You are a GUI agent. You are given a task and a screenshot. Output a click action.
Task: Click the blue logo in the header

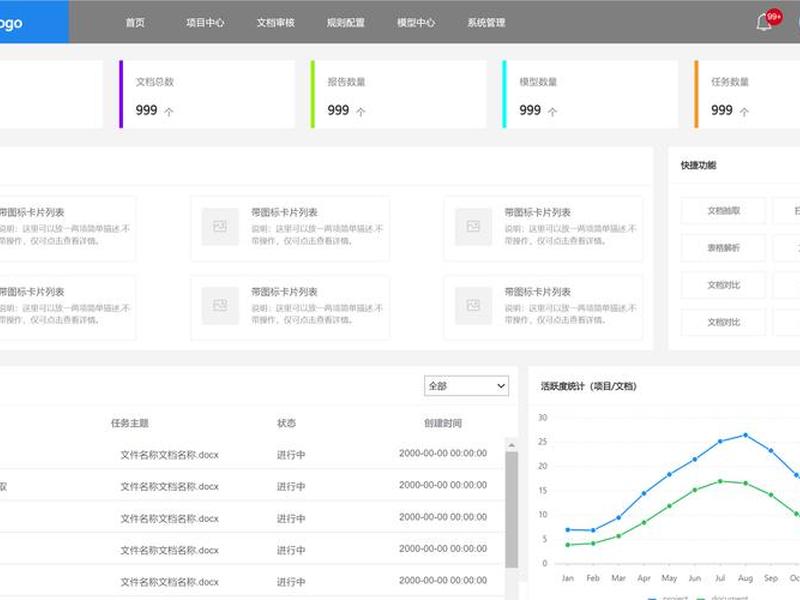tap(34, 22)
